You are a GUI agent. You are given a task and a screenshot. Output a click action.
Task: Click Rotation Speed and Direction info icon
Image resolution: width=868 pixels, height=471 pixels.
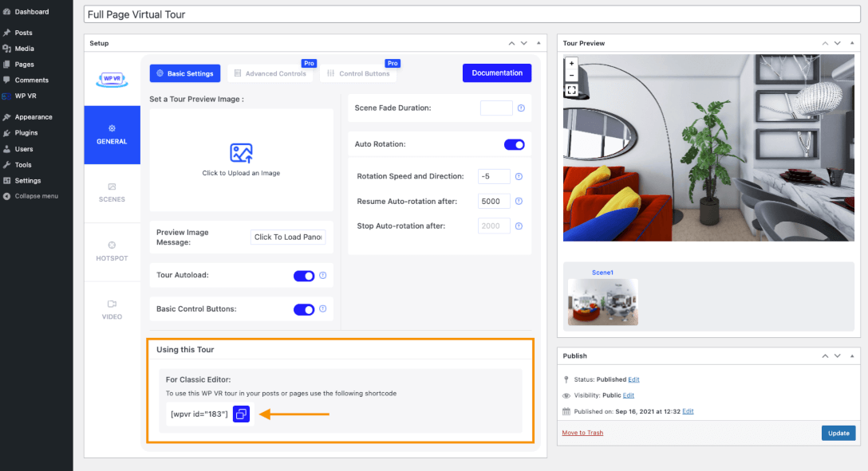point(519,176)
